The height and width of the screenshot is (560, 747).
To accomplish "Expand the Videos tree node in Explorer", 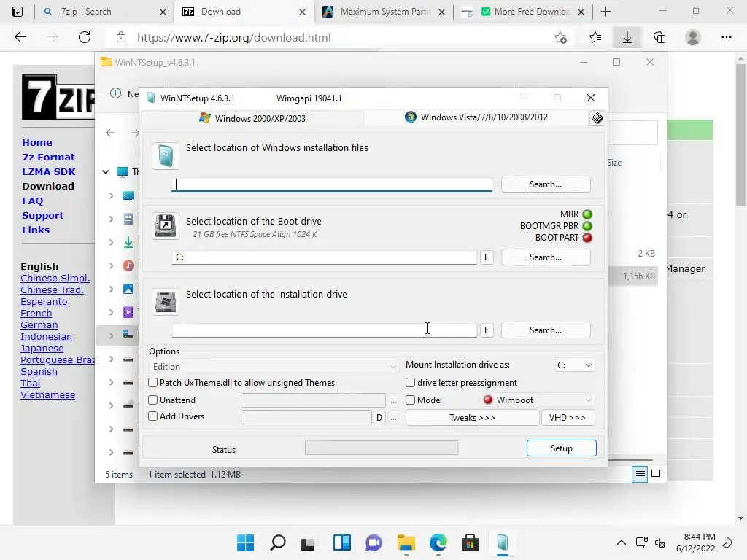I will [x=111, y=312].
